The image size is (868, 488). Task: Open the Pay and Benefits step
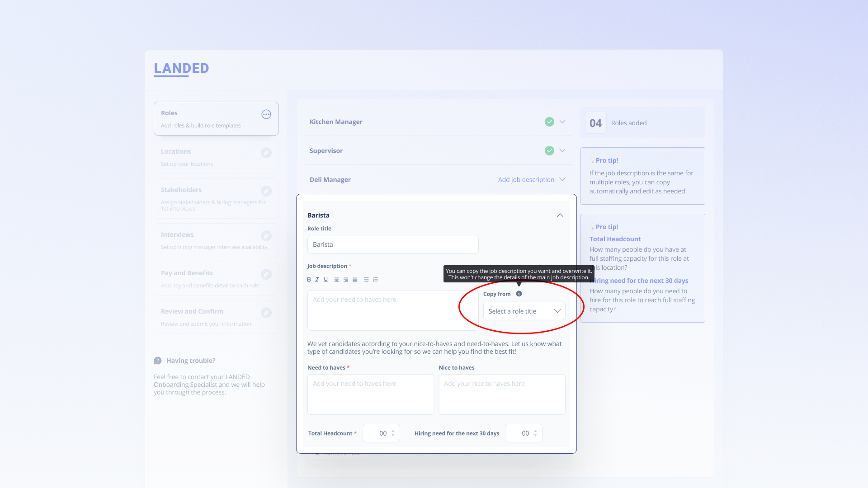click(216, 278)
